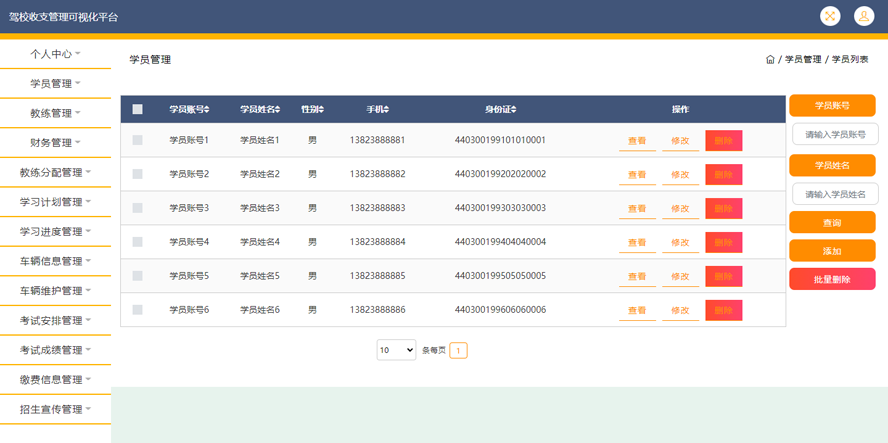Click the 批量删除 button
This screenshot has height=443, width=888.
point(832,280)
